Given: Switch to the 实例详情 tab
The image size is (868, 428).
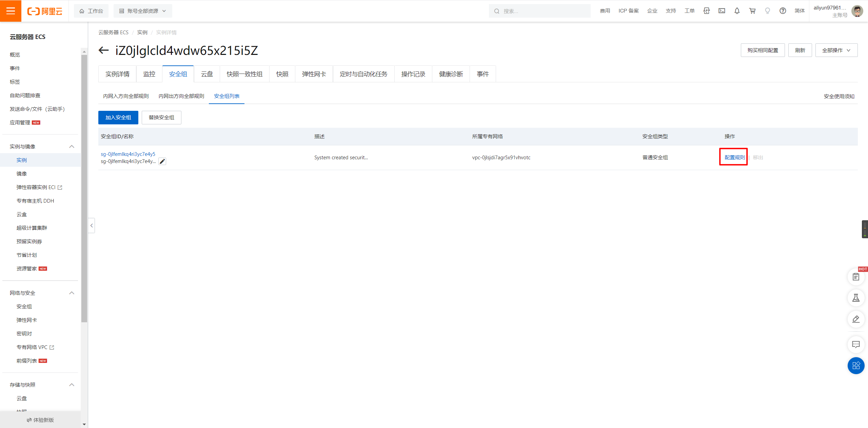Looking at the screenshot, I should tap(117, 74).
